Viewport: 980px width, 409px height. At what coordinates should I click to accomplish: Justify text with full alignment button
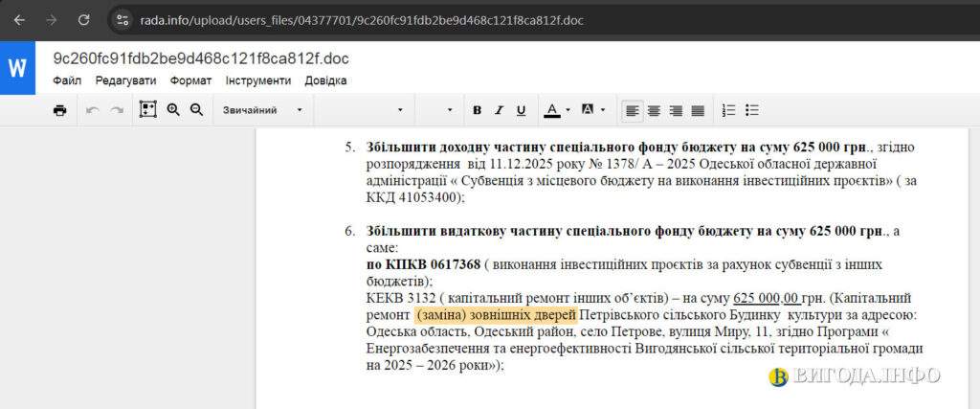(x=698, y=110)
